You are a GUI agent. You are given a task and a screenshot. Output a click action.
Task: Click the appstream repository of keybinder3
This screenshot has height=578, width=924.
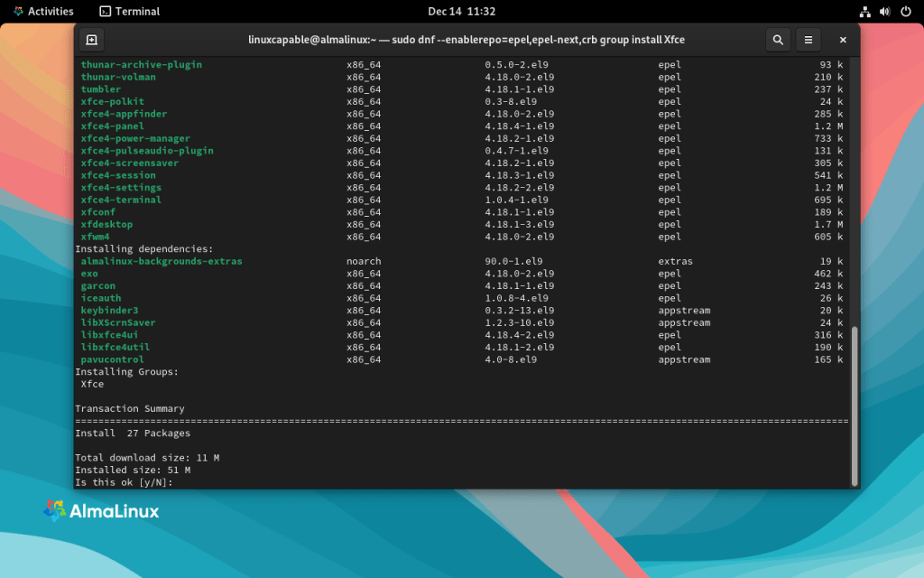coord(684,311)
